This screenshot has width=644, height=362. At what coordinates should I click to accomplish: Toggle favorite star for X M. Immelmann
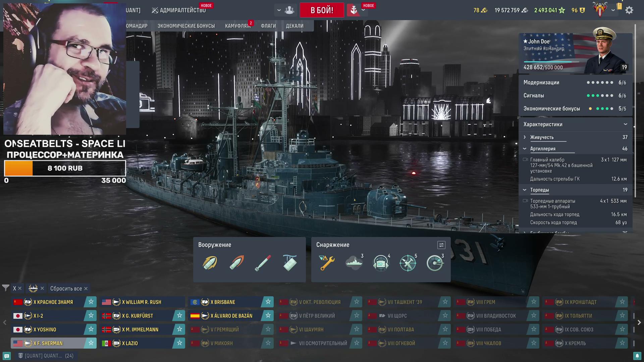click(x=179, y=329)
